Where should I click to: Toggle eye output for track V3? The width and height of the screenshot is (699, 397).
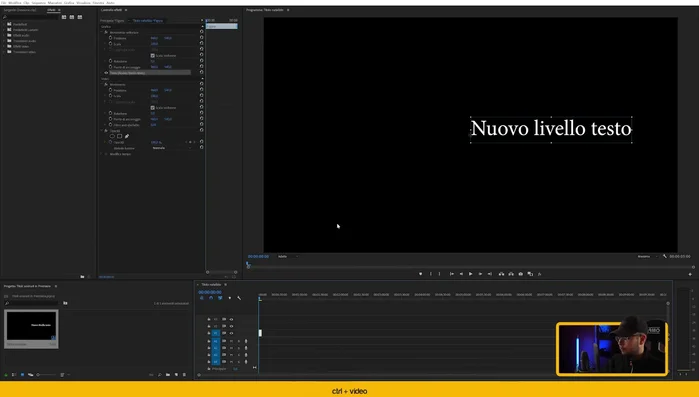231,319
